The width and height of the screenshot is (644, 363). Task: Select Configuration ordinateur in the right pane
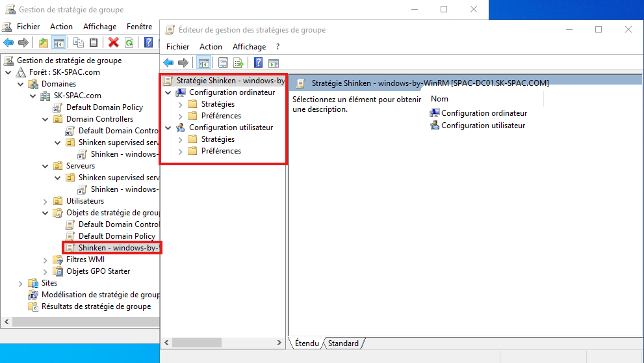click(483, 113)
